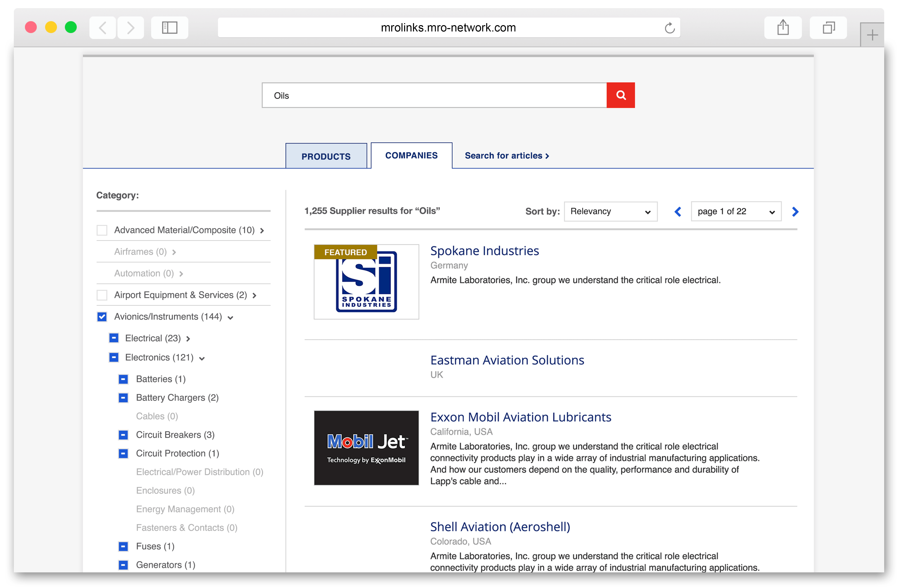Show all tabs overview icon
Image resolution: width=902 pixels, height=588 pixels.
[x=828, y=28]
